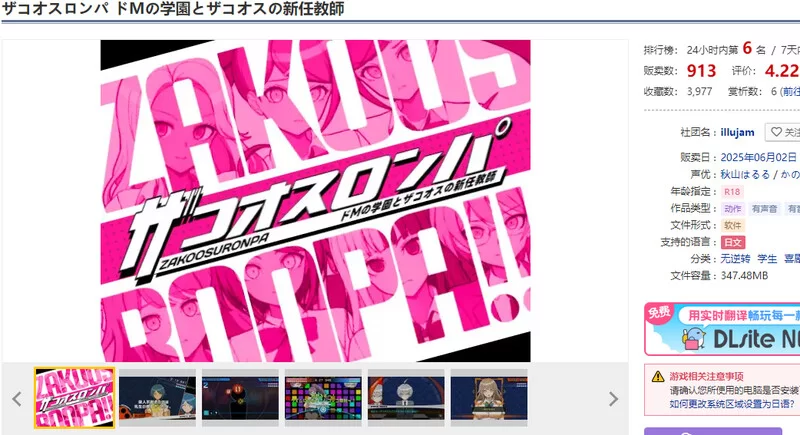Click the next thumbnails right arrow
Viewport: 800px width, 435px height.
613,399
